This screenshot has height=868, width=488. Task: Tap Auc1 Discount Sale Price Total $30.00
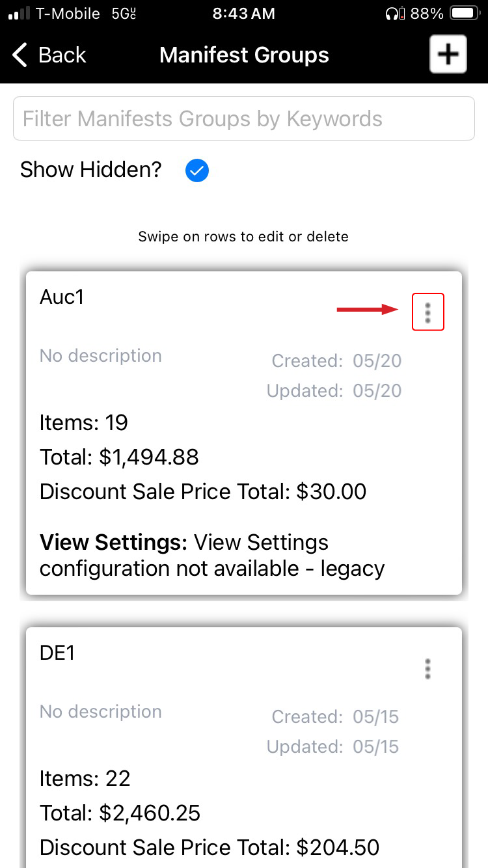point(203,491)
